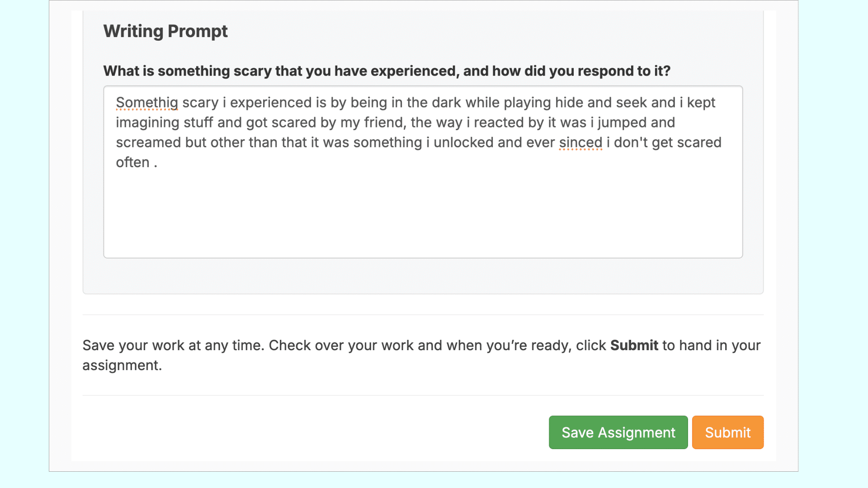Image resolution: width=868 pixels, height=488 pixels.
Task: Place cursor after the word "often"
Action: tap(150, 162)
